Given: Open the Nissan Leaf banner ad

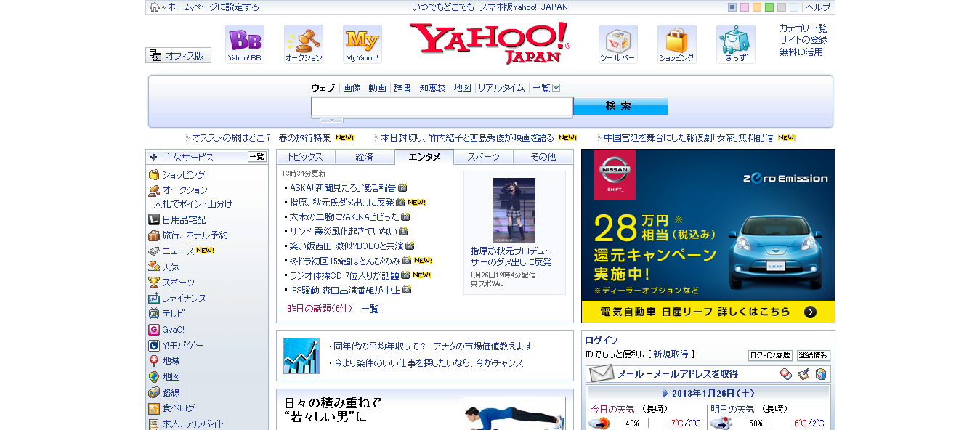Looking at the screenshot, I should coord(708,236).
